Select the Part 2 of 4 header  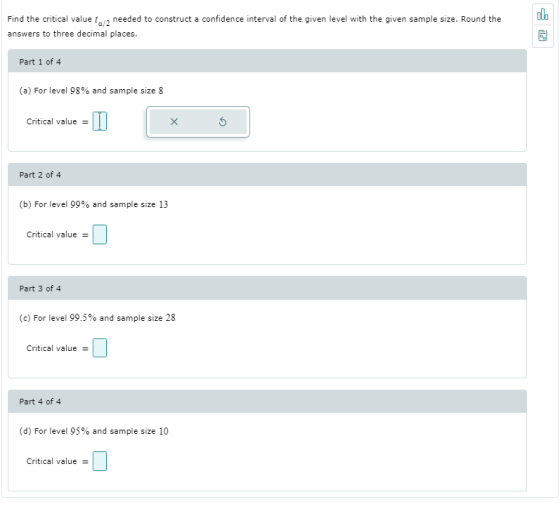coord(267,175)
